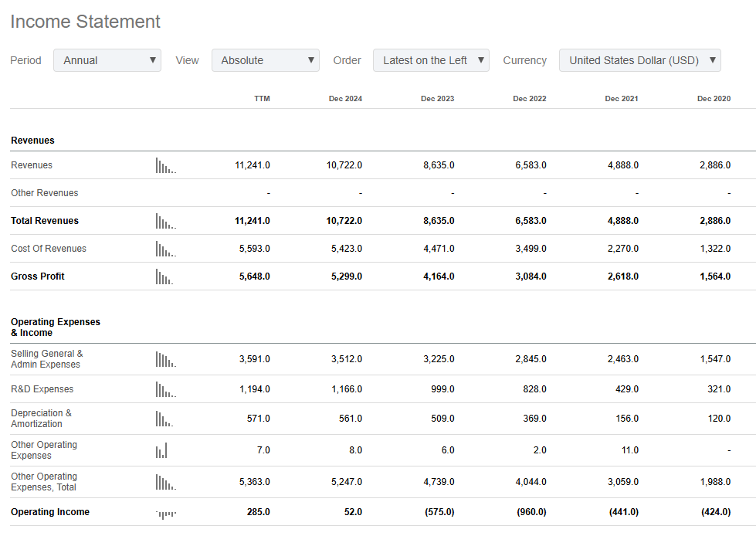This screenshot has height=536, width=756.
Task: Open the Total Revenues trend sparkline
Action: tap(165, 221)
